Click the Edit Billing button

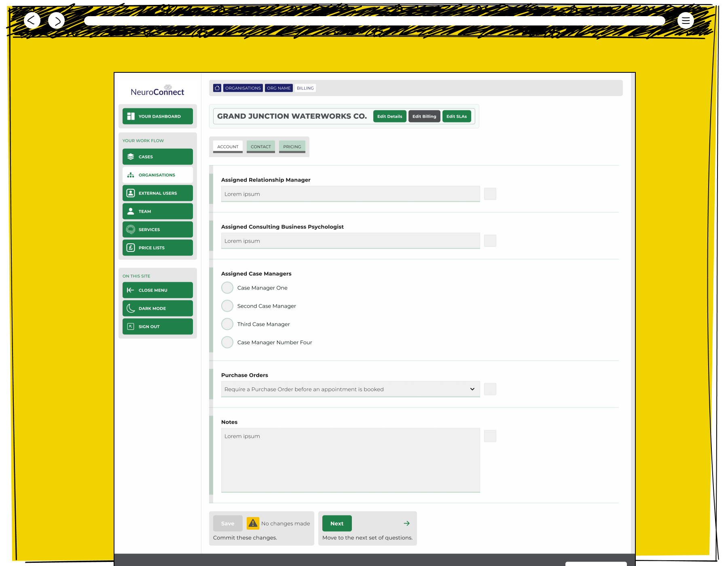pos(424,116)
